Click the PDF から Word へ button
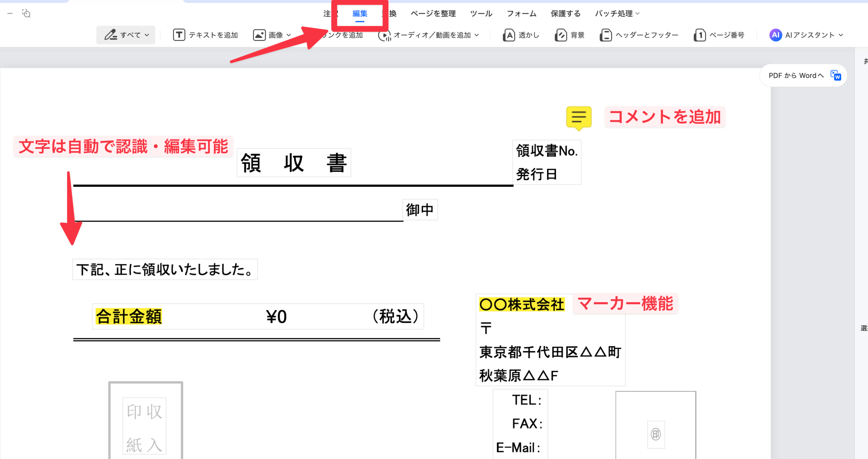 [803, 75]
